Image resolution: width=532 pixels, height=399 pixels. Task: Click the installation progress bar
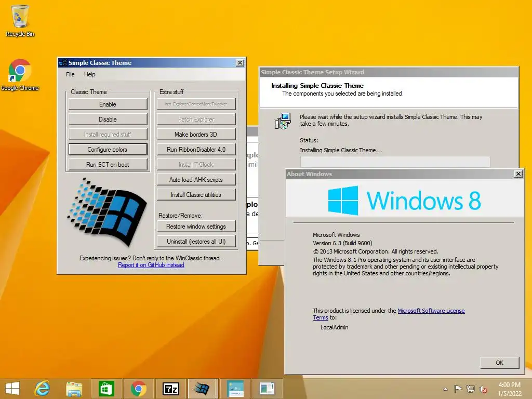point(395,162)
